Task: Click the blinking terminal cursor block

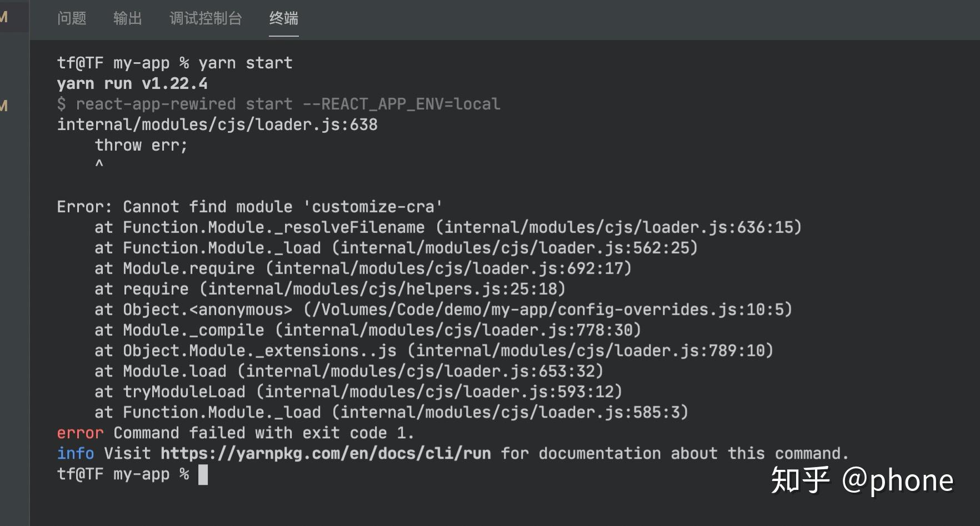Action: [203, 475]
